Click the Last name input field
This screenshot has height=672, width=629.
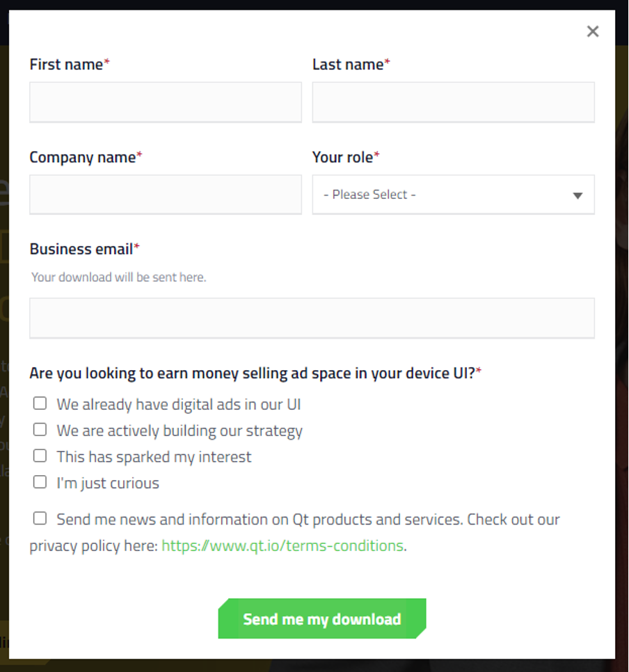(453, 102)
